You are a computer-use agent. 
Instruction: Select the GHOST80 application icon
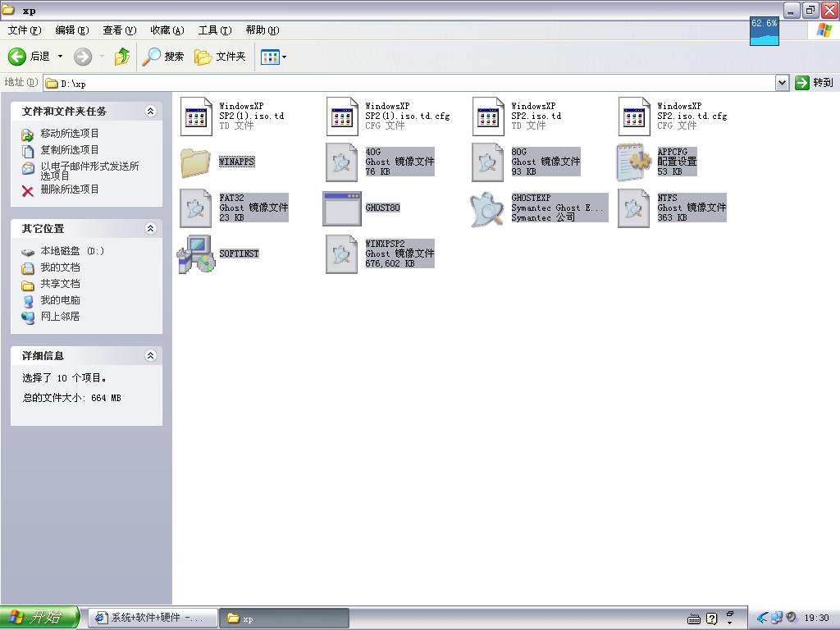(342, 208)
